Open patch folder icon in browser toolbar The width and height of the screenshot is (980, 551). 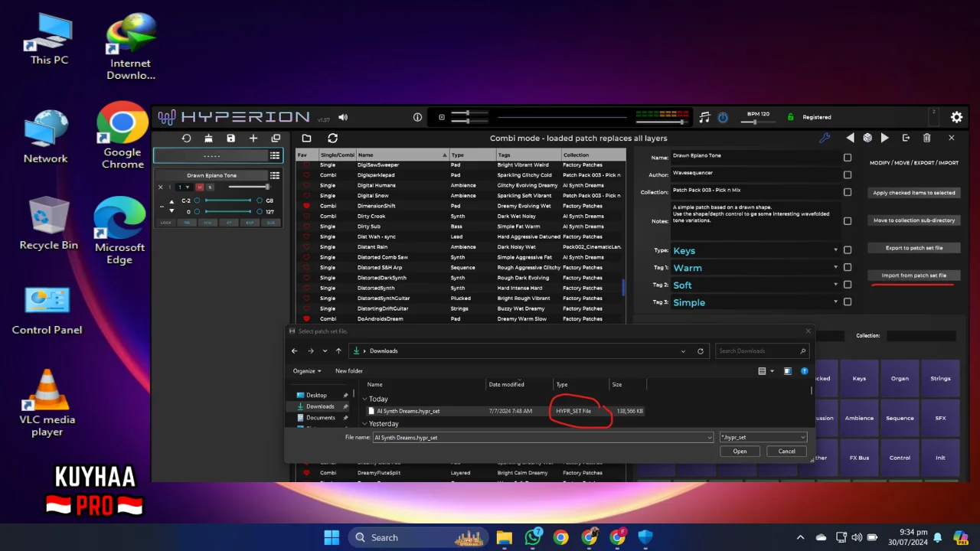coord(306,139)
